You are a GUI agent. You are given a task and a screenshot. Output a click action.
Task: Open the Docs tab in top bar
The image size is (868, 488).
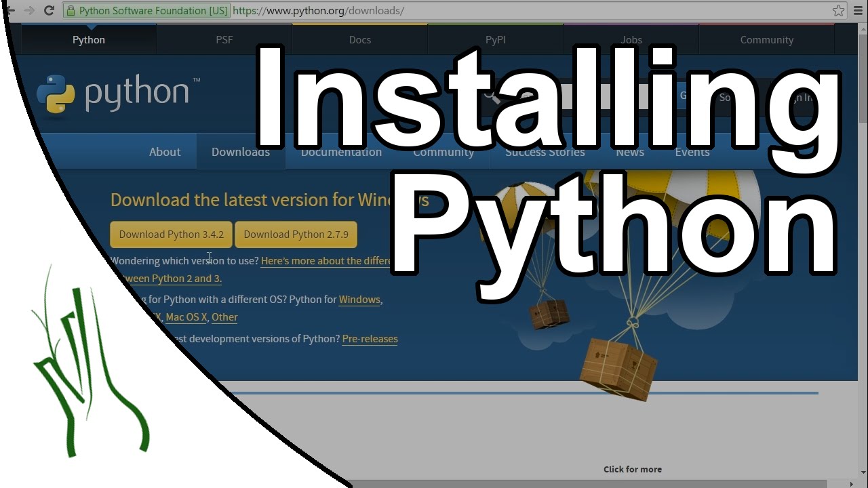point(360,39)
